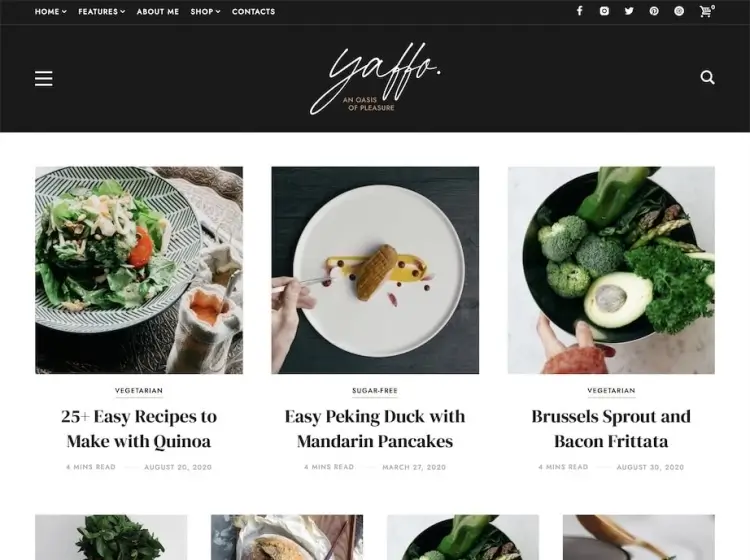Click the search magnifier icon
Viewport: 750px width, 560px height.
(x=707, y=77)
